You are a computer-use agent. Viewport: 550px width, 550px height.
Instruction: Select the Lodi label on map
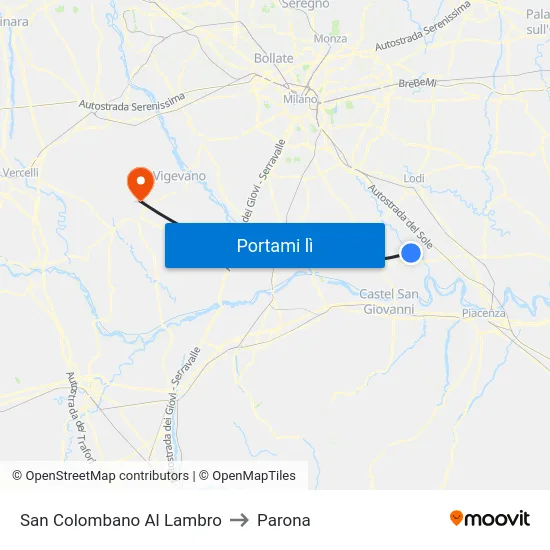(x=414, y=178)
